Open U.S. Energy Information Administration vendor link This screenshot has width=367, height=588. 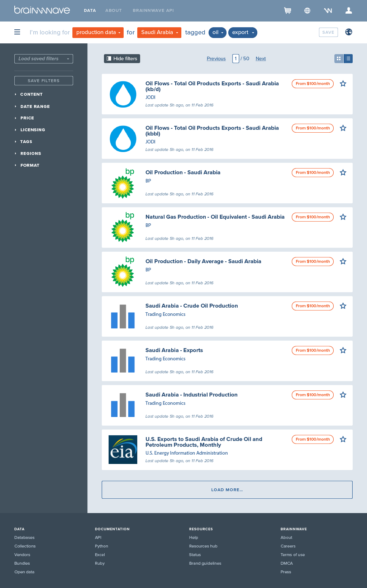(x=186, y=453)
